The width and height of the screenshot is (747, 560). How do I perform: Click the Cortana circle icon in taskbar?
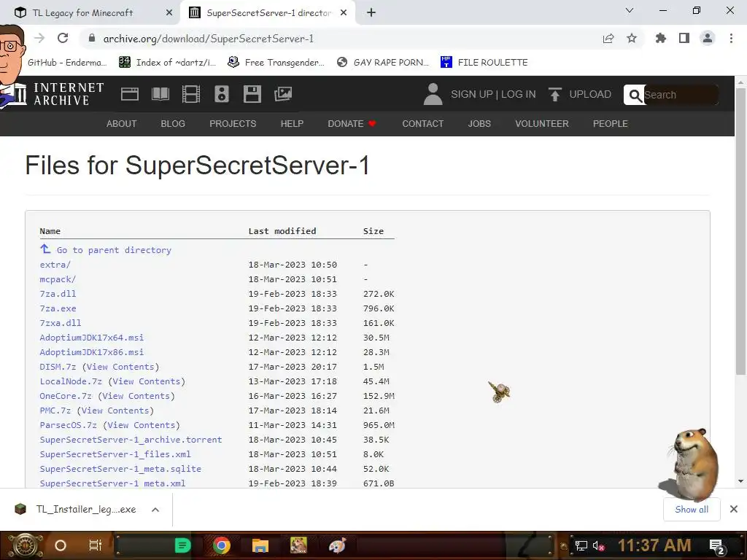(x=61, y=545)
